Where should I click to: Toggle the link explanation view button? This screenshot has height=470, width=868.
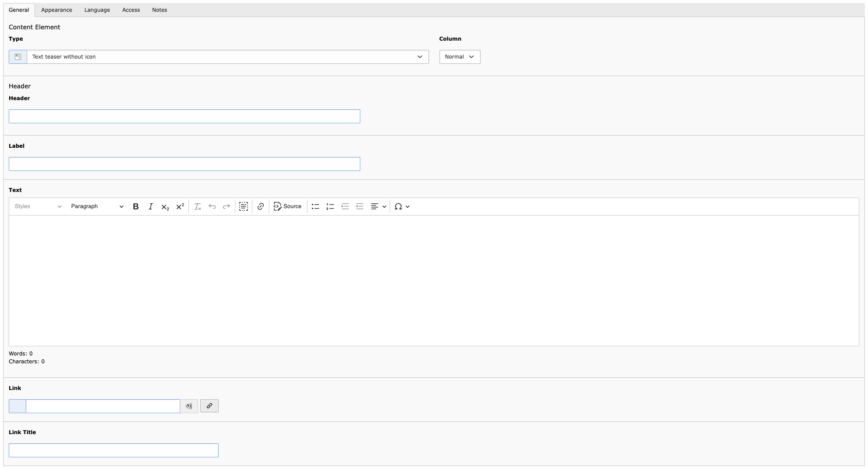pyautogui.click(x=189, y=406)
